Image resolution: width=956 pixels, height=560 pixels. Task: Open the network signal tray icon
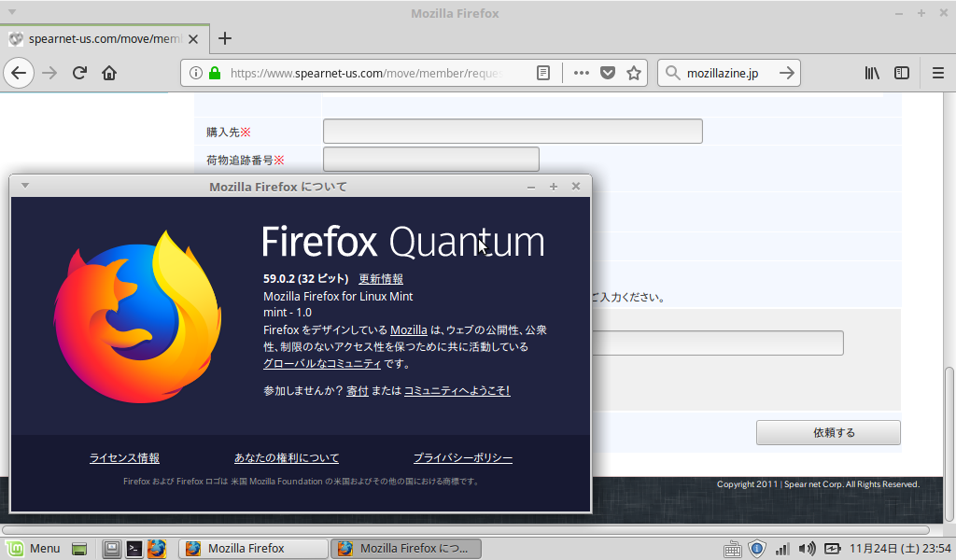[782, 549]
